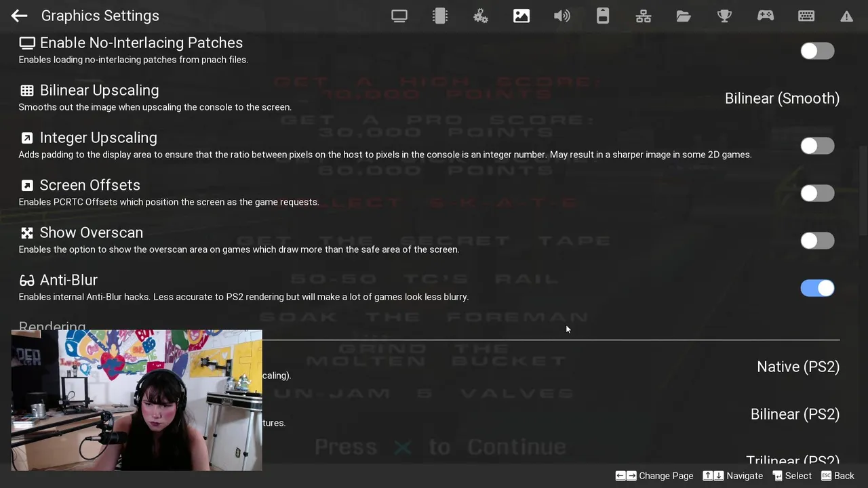This screenshot has height=488, width=868.
Task: Open Bilinear (Smooth) upscaling dropdown
Action: coord(782,98)
